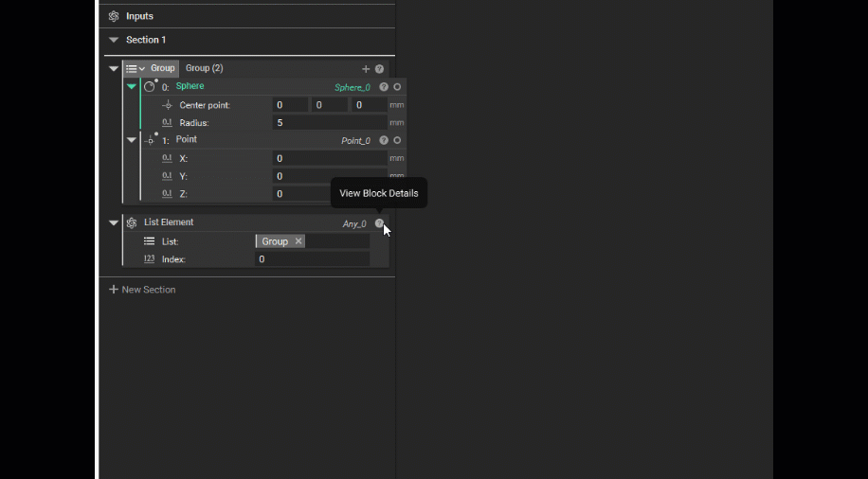Select the Group chip in List field
The width and height of the screenshot is (868, 479).
pyautogui.click(x=275, y=241)
